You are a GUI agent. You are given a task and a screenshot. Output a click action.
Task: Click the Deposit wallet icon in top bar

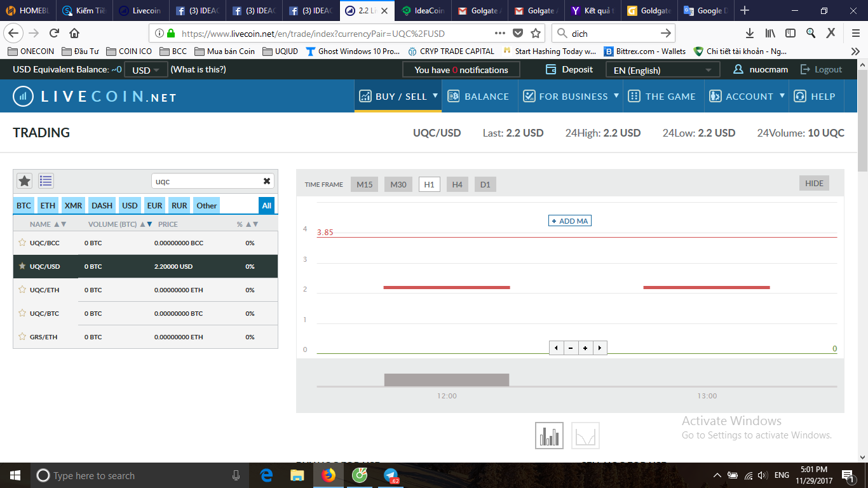pyautogui.click(x=551, y=70)
